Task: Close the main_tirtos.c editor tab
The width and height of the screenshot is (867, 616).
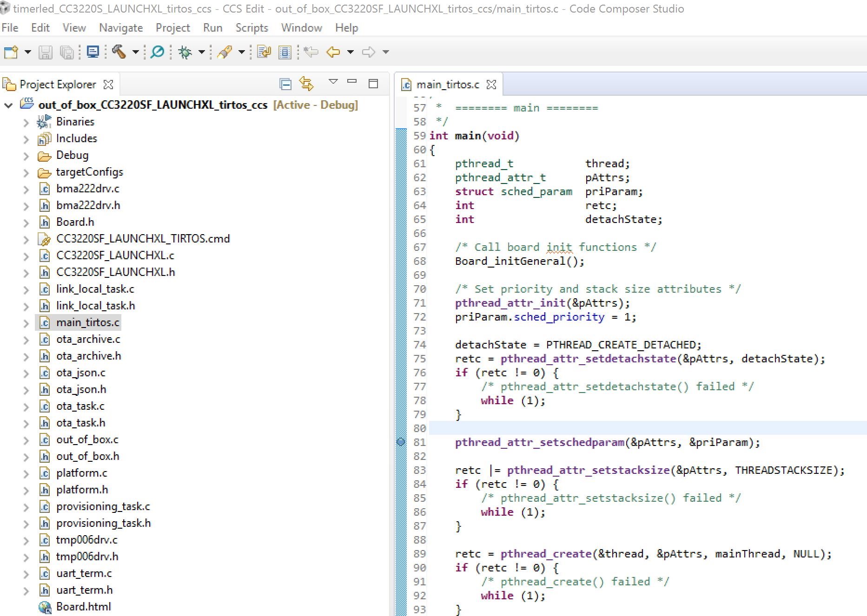Action: (x=491, y=85)
